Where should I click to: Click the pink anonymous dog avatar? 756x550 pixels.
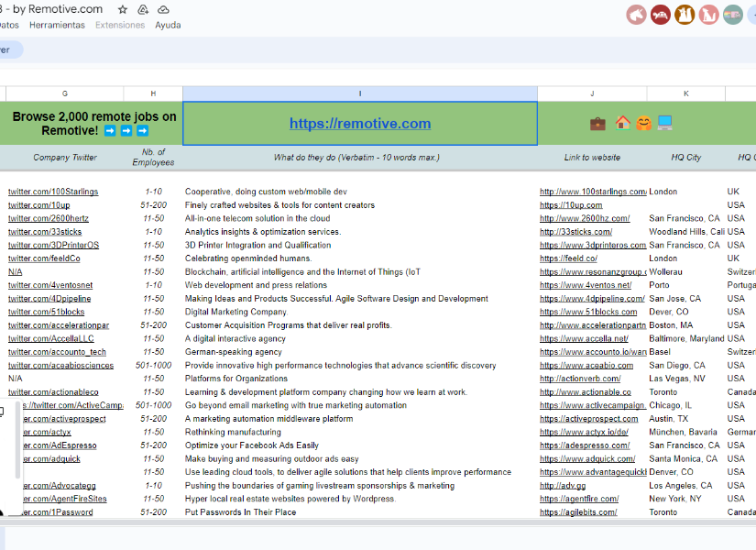(x=708, y=15)
